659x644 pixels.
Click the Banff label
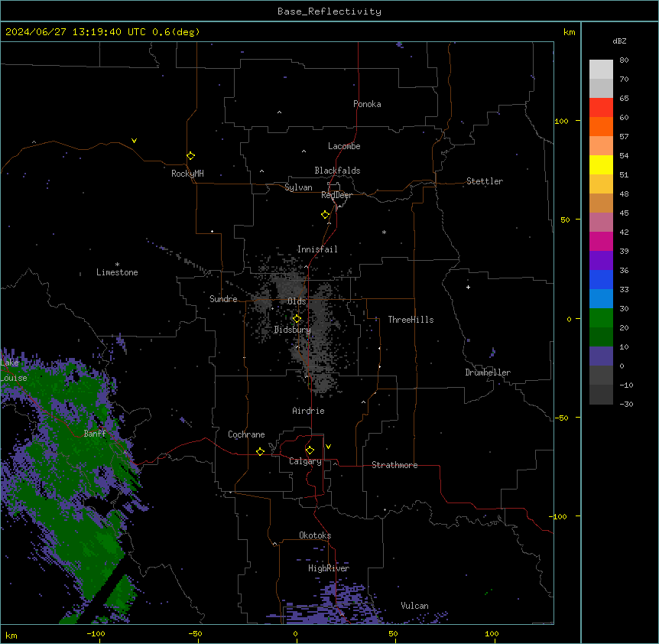95,434
